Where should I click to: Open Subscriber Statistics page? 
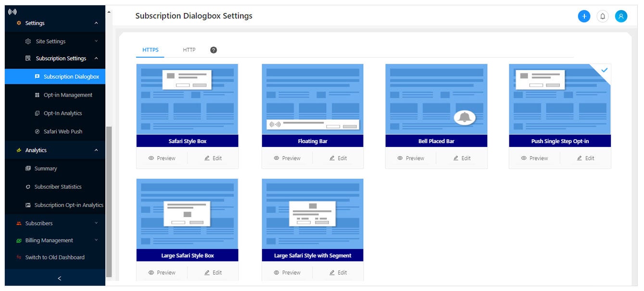coord(58,187)
